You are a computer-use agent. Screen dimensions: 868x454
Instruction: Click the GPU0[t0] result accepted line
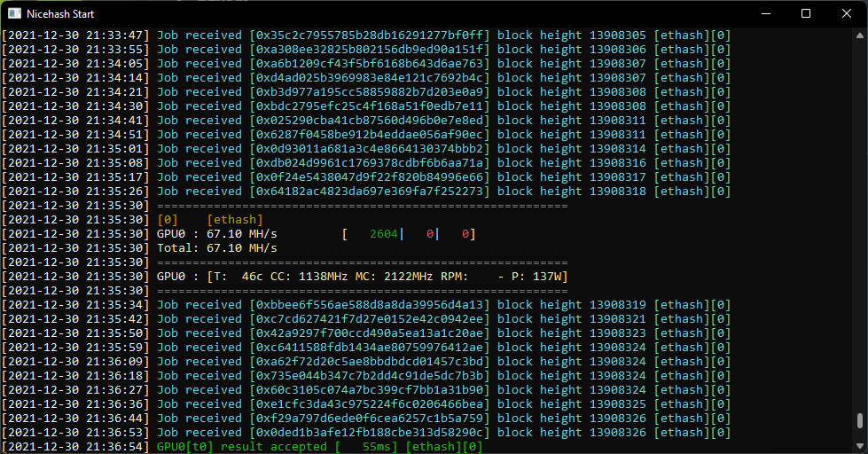coord(320,446)
